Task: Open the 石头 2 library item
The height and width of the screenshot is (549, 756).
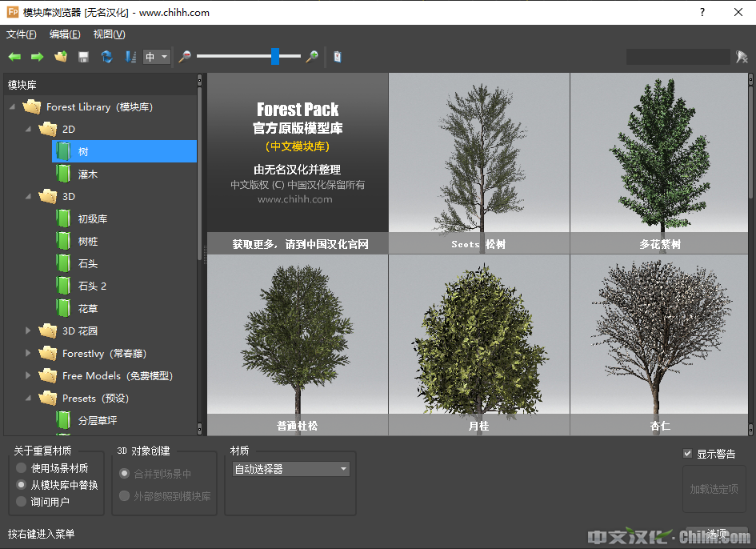Action: (x=92, y=286)
